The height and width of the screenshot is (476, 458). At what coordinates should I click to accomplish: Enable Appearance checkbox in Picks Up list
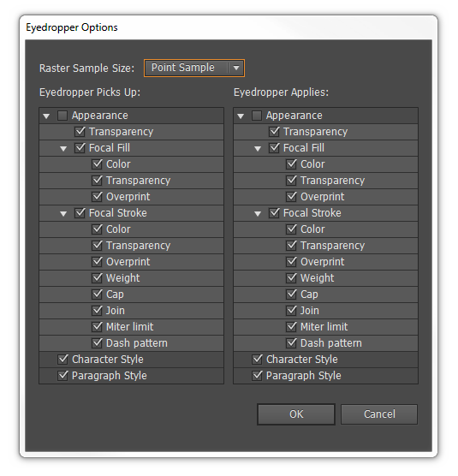click(62, 116)
